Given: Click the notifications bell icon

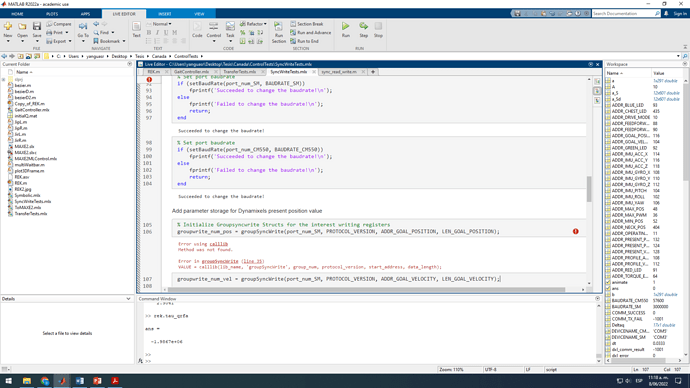Looking at the screenshot, I should point(666,14).
